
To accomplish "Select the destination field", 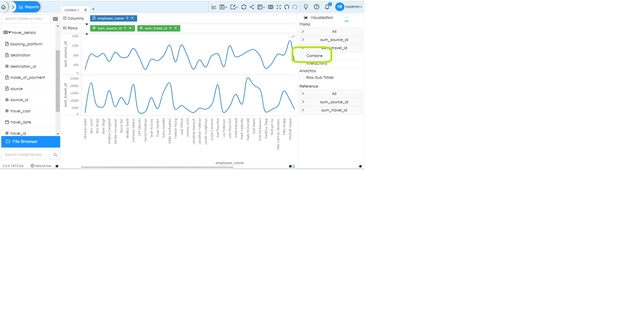I will coord(20,55).
